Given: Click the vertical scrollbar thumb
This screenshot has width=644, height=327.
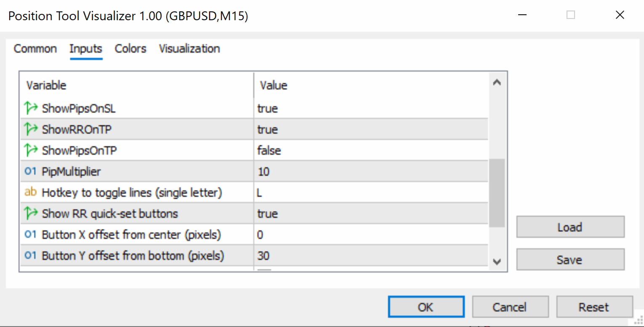Looking at the screenshot, I should coord(497,193).
